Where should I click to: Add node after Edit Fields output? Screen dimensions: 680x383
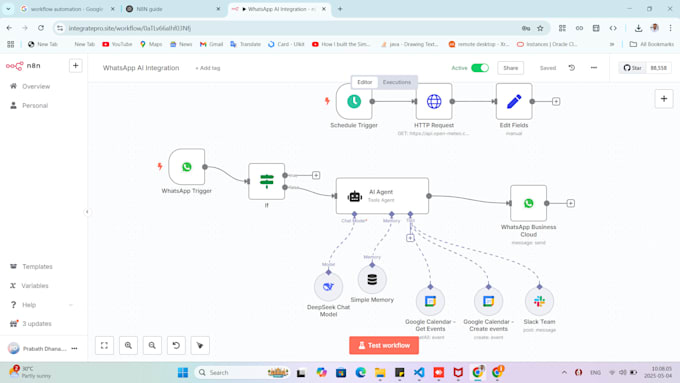tap(556, 101)
